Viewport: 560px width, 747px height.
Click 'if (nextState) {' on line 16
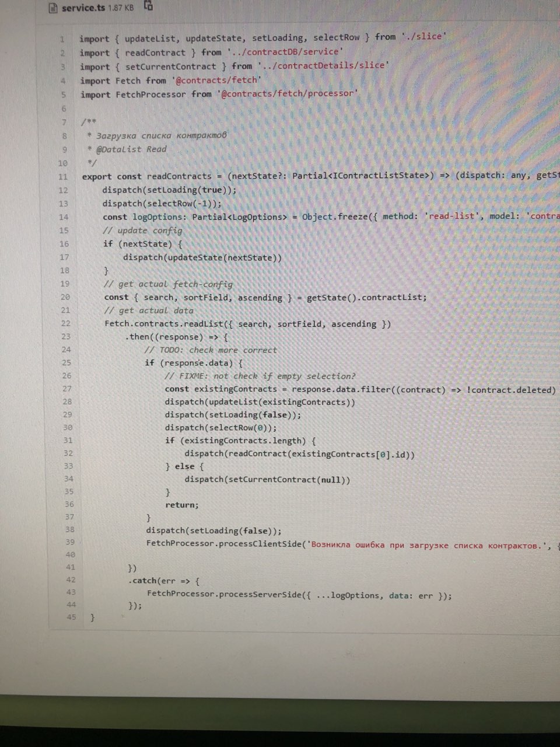143,244
